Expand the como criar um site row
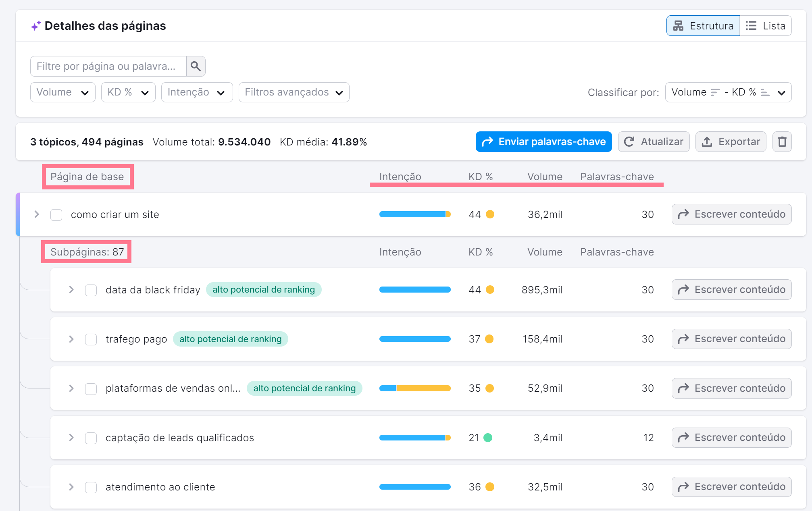The height and width of the screenshot is (511, 812). coord(37,214)
